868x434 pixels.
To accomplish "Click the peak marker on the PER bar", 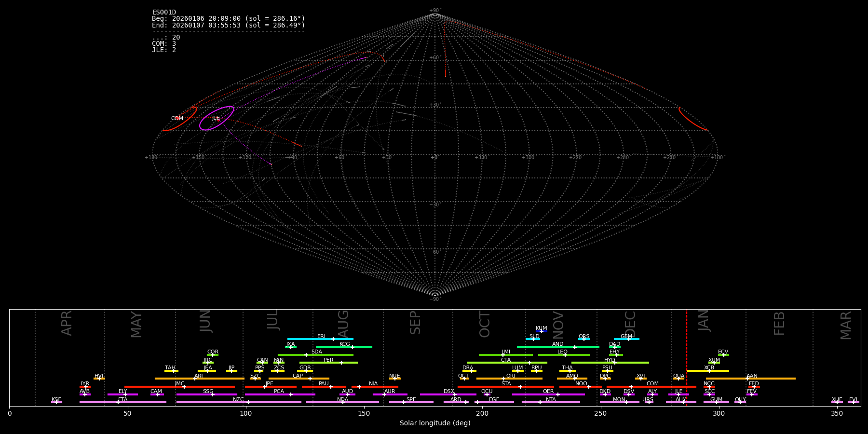I will pyautogui.click(x=341, y=363).
